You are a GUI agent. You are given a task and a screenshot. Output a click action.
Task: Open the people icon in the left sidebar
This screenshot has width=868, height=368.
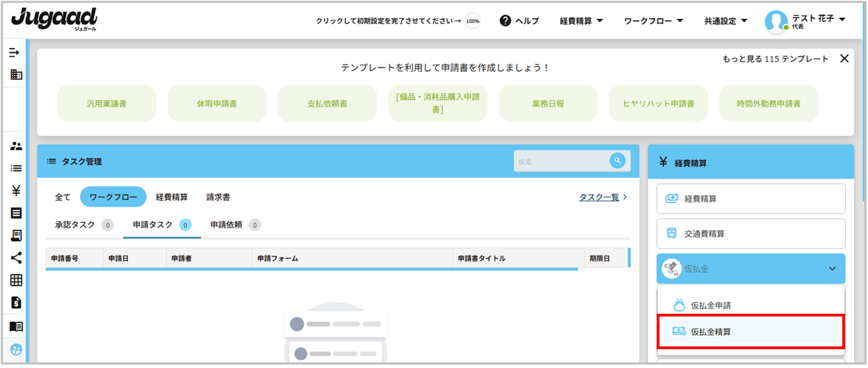click(x=16, y=146)
